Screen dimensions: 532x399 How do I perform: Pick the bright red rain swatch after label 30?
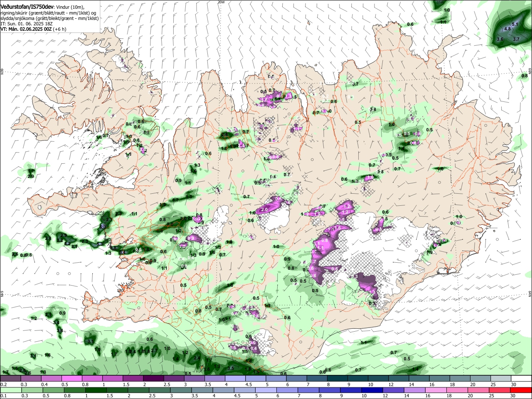point(521,390)
